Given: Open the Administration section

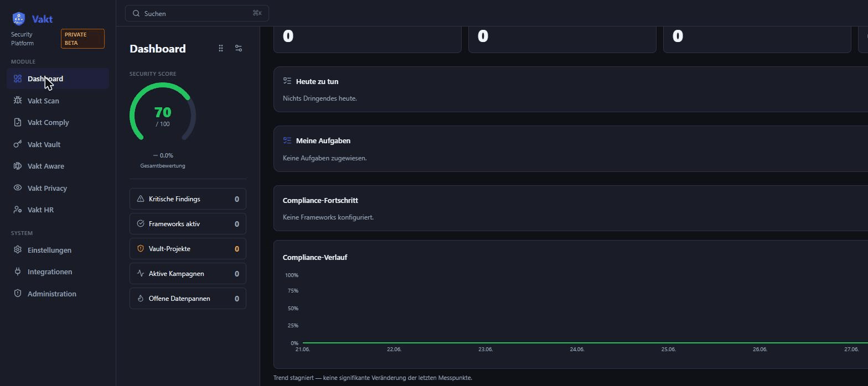Looking at the screenshot, I should (x=58, y=294).
